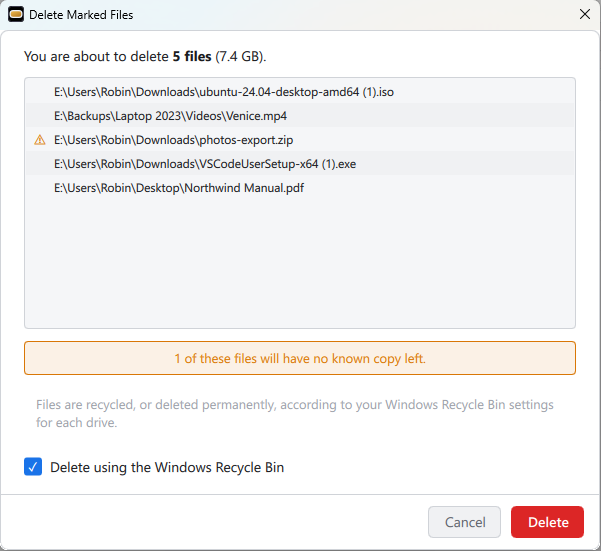
Task: Click the red Delete button
Action: [x=547, y=522]
